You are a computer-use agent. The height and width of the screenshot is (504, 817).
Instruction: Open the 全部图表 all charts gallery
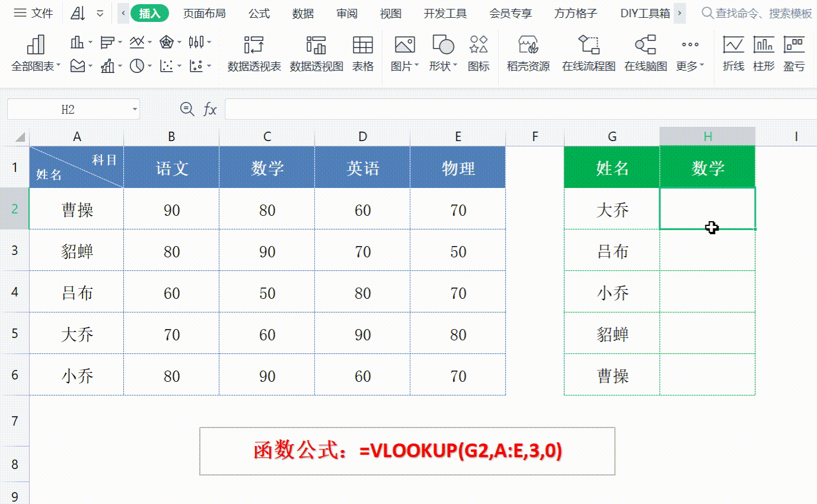click(36, 53)
